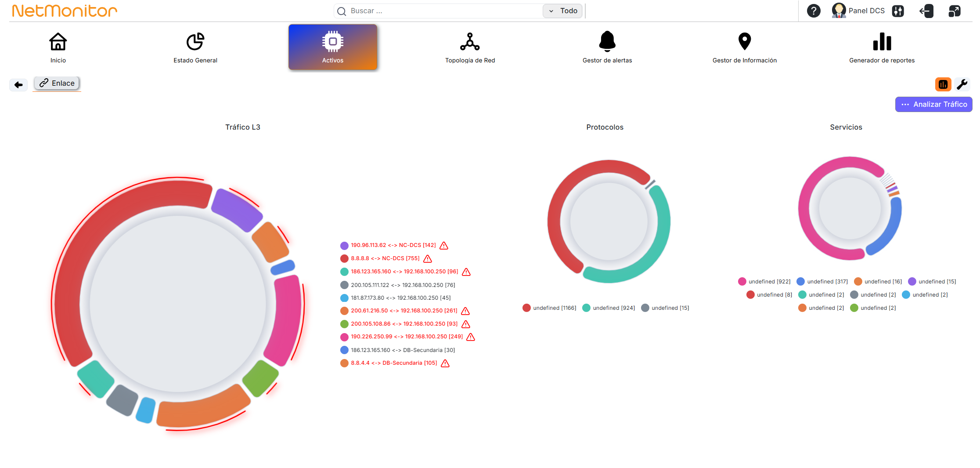Click Protocolos legend undefined [15]
The width and height of the screenshot is (980, 468).
(665, 308)
